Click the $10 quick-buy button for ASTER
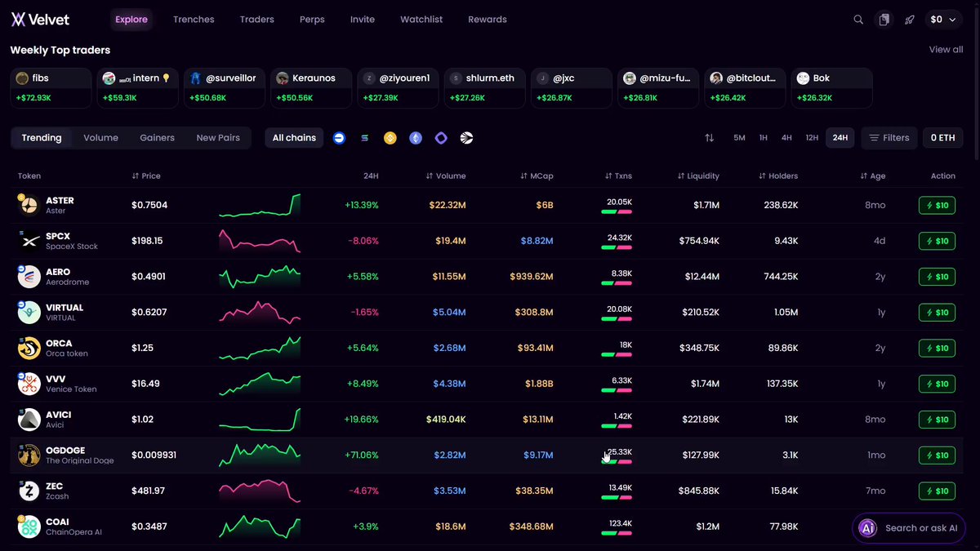This screenshot has height=551, width=980. pyautogui.click(x=937, y=206)
